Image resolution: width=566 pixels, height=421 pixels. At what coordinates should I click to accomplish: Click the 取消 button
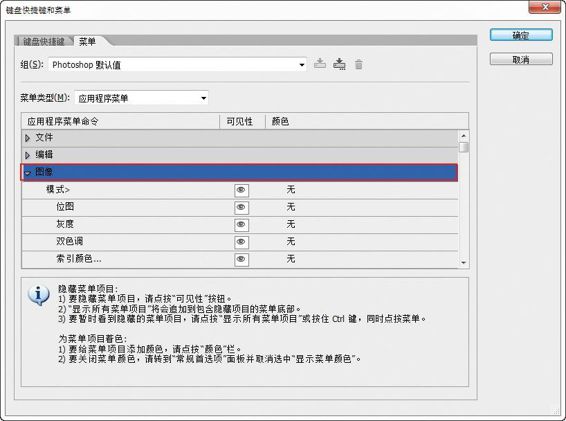click(x=521, y=59)
